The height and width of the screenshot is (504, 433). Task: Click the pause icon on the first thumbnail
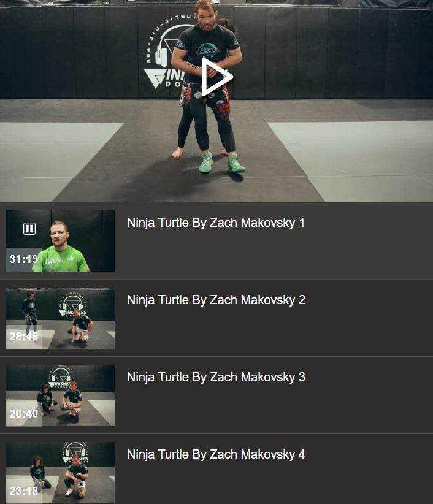[29, 229]
